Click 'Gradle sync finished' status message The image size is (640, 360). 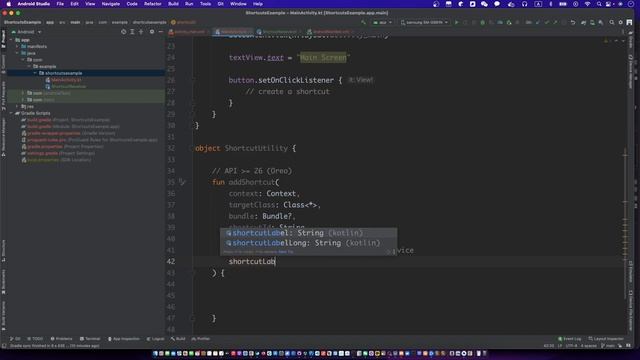[x=55, y=346]
